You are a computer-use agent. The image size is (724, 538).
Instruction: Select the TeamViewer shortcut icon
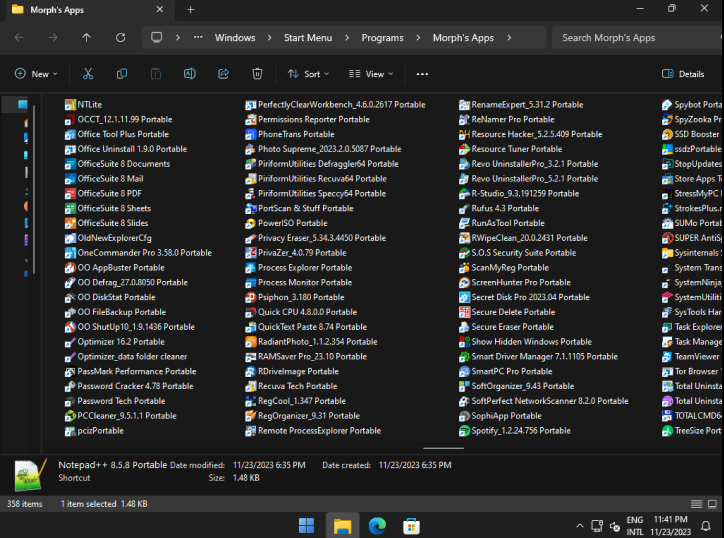click(667, 357)
